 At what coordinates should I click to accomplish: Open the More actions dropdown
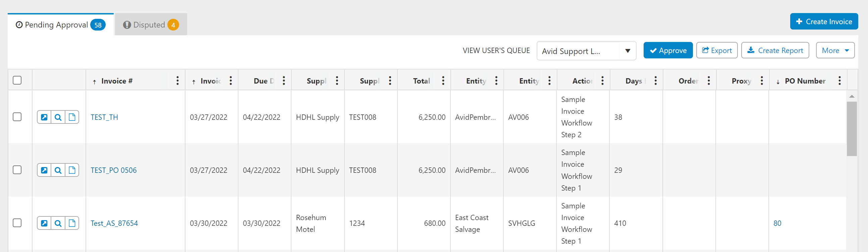coord(835,51)
